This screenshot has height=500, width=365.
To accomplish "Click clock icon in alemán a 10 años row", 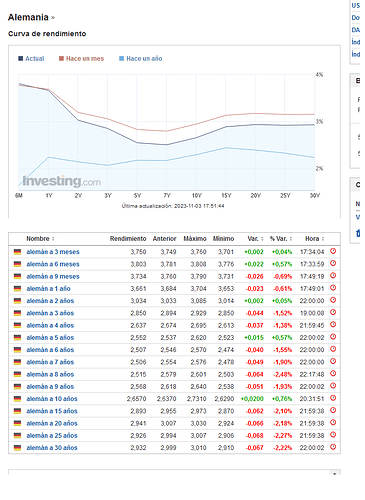I will click(333, 398).
